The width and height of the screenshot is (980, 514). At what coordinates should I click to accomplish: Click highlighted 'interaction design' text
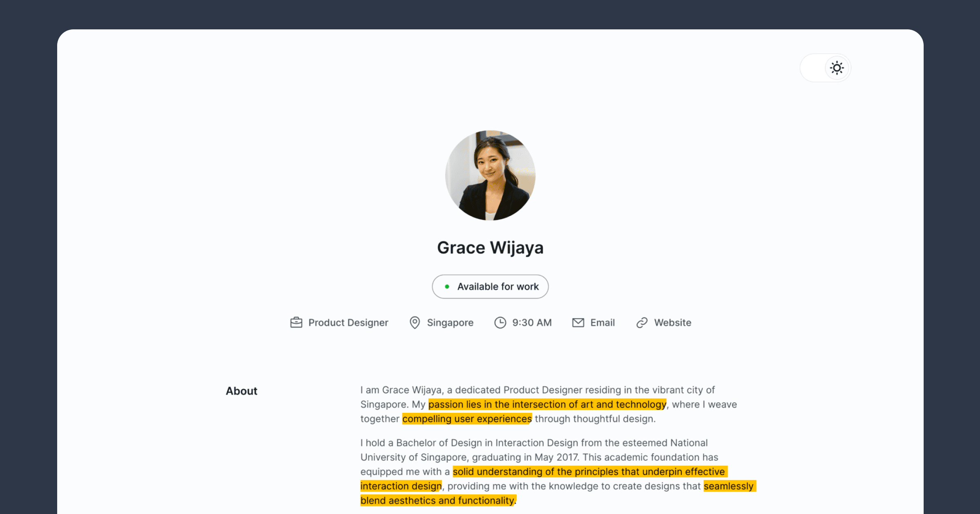pyautogui.click(x=401, y=486)
